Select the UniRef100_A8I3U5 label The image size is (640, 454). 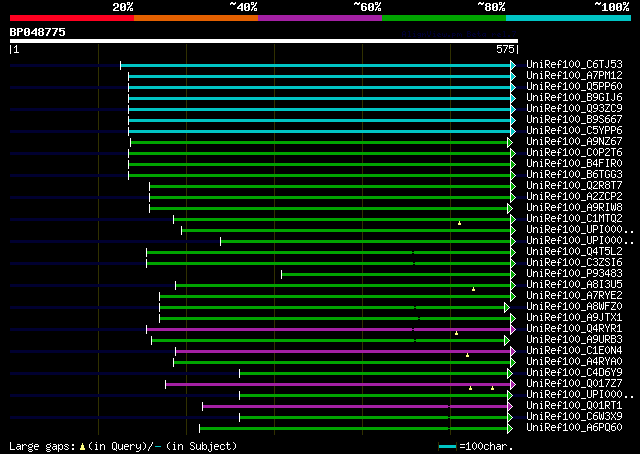tap(574, 284)
